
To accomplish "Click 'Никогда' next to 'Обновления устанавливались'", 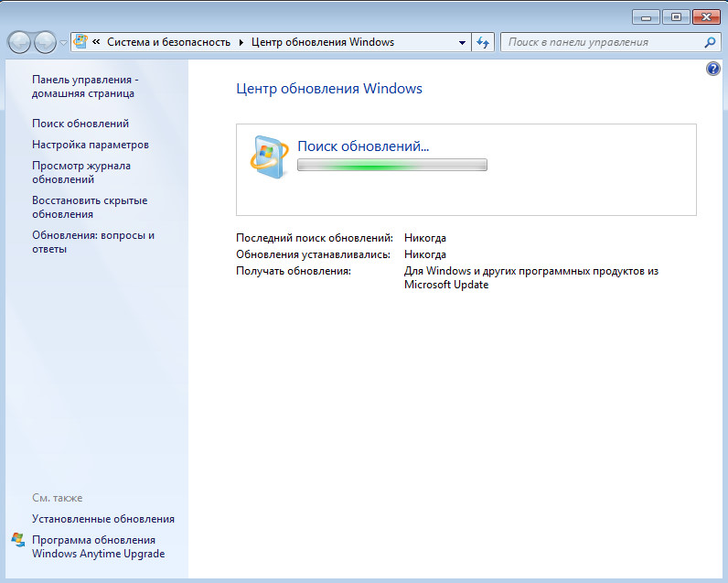I will pyautogui.click(x=425, y=254).
